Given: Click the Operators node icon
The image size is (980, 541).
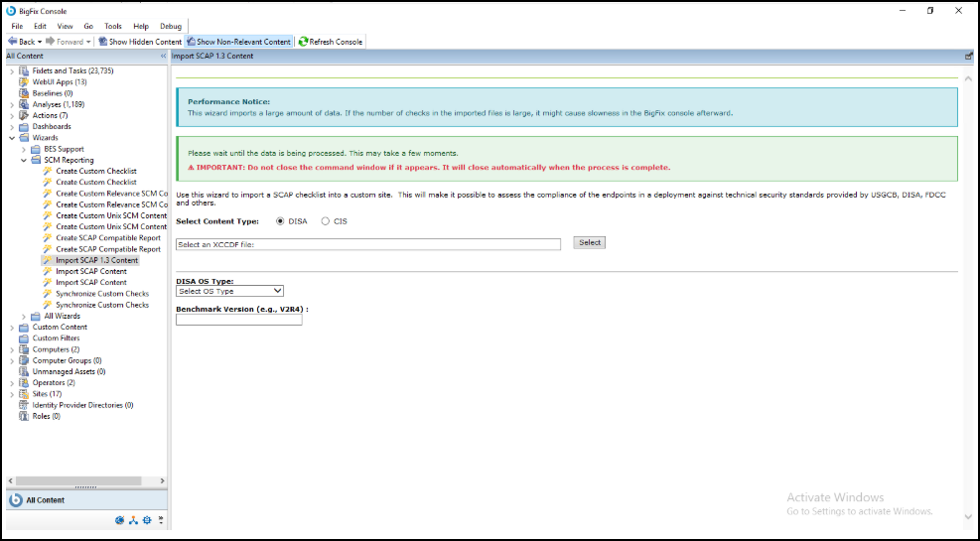Looking at the screenshot, I should (24, 382).
